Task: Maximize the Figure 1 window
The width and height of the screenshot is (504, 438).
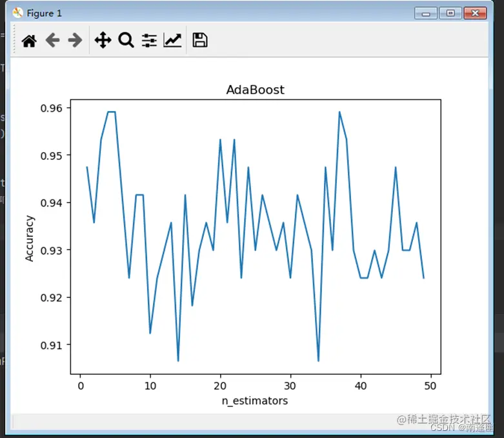Action: coord(450,13)
